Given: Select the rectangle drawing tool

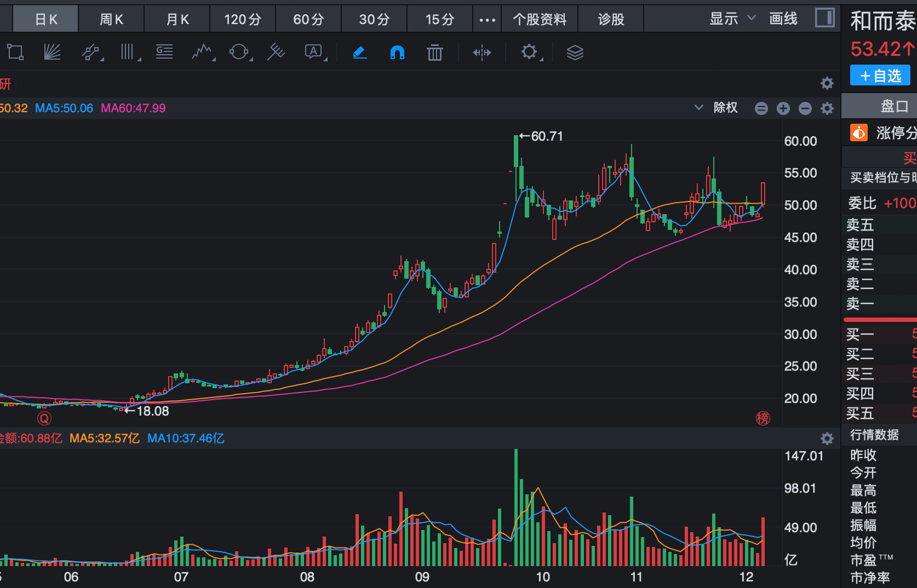Looking at the screenshot, I should click(15, 53).
